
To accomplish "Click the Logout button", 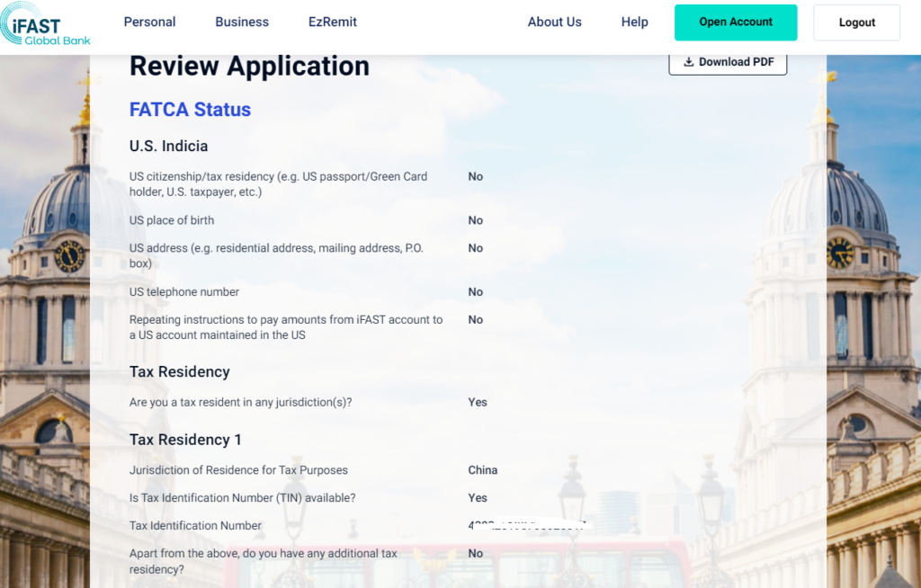I will [856, 23].
